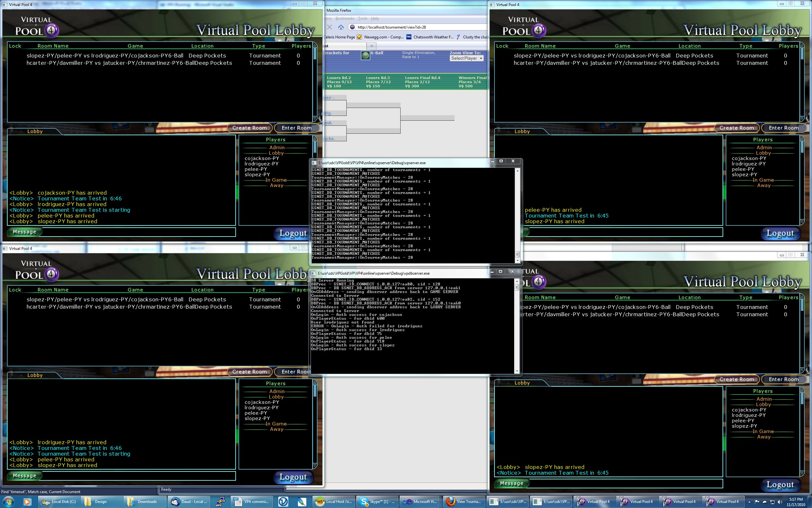Click Enter Room in lower-right Virtual Pool window
Viewport: 812px width, 508px height.
pyautogui.click(x=783, y=379)
